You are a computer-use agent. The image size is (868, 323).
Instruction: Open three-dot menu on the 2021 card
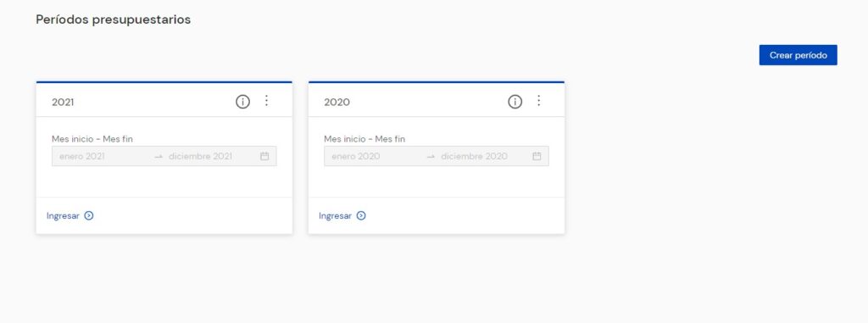(266, 101)
